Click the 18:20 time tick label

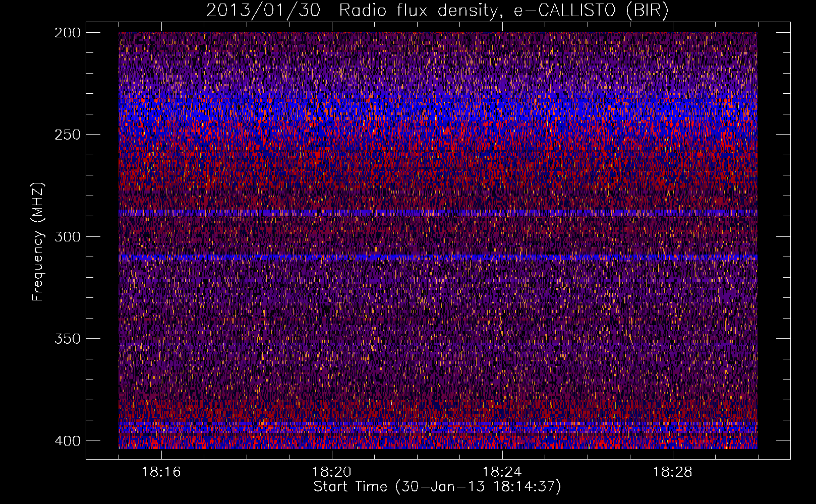[332, 472]
